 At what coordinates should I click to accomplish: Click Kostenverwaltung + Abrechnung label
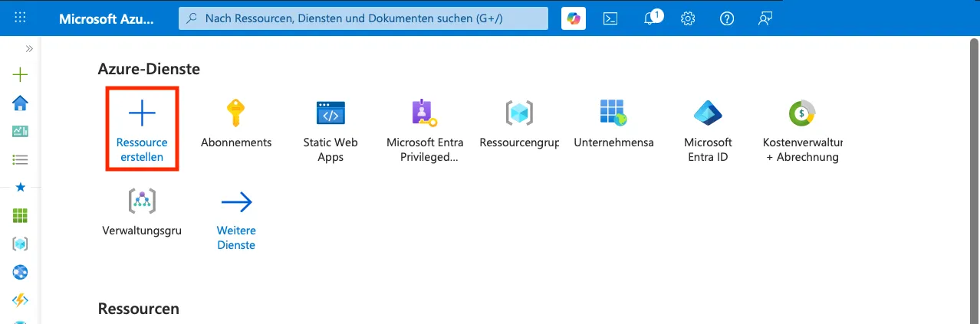point(803,149)
